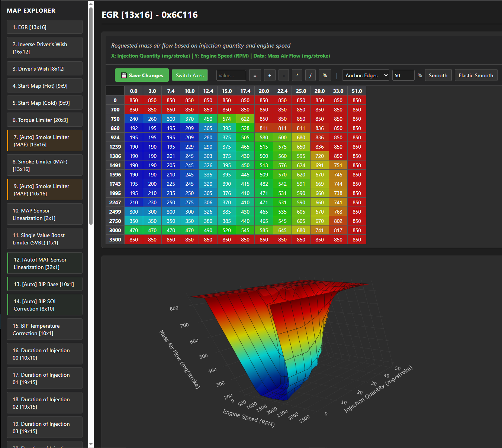Image resolution: width=502 pixels, height=448 pixels.
Task: Select map 1. EGR [13x16]
Action: (x=45, y=27)
